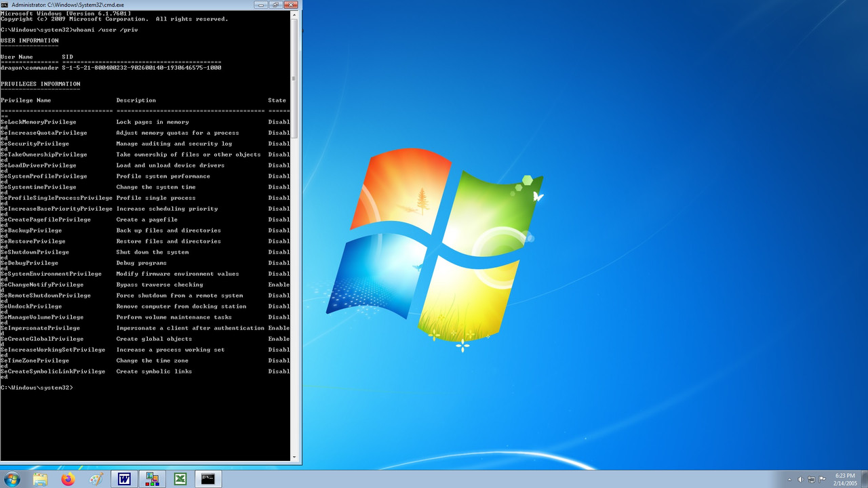
Task: Open the Windows Start menu orb
Action: 12,479
